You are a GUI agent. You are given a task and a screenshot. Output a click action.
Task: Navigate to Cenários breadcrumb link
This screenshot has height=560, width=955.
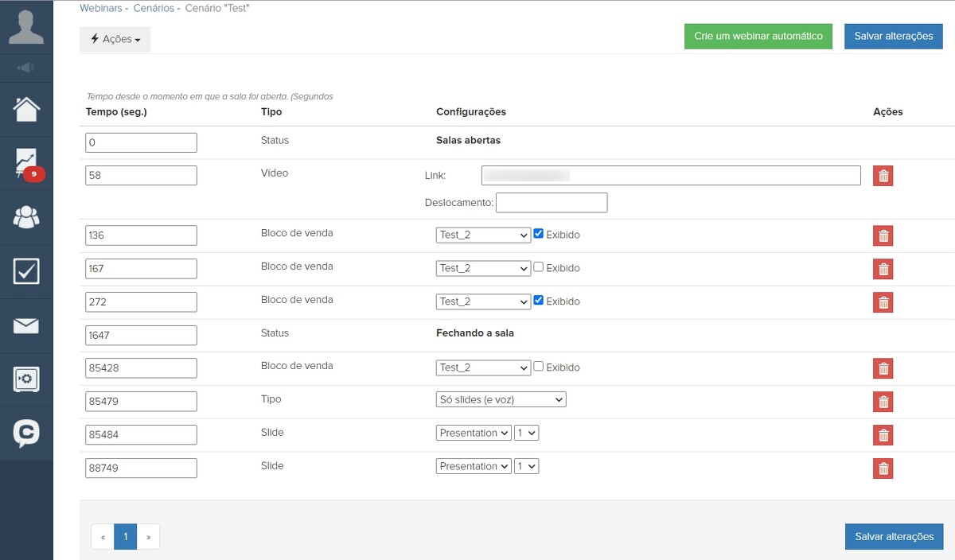click(154, 8)
